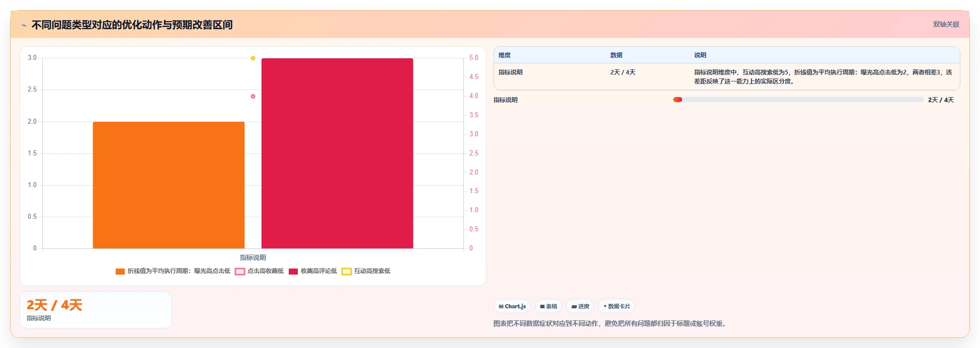This screenshot has width=980, height=348.
Task: Toggle orange legend 折线值为平均执行周期：曝光高点击低
Action: 173,271
